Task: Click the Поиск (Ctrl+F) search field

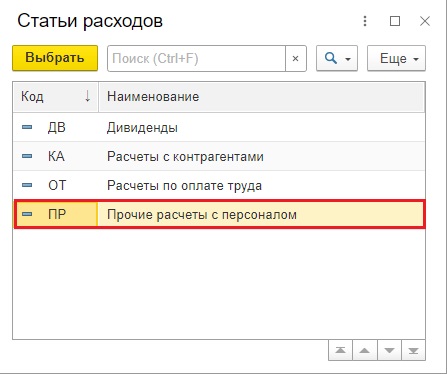Action: coord(196,59)
